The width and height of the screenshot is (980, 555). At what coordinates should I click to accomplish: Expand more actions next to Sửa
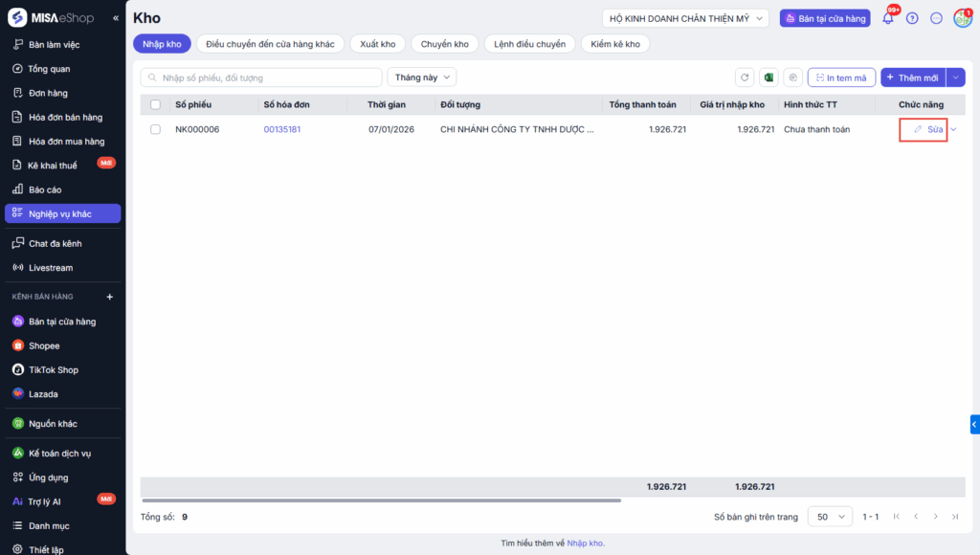coord(954,129)
